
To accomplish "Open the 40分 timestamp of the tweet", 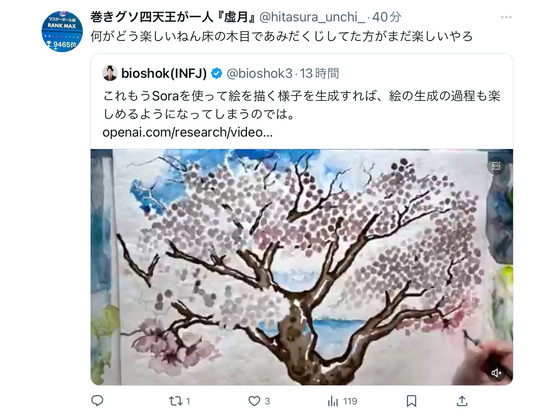I will pyautogui.click(x=387, y=17).
